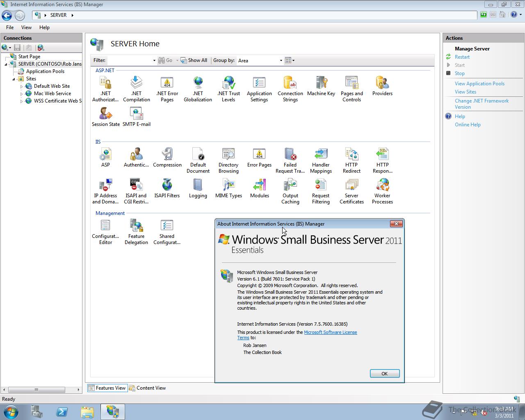Open .NET Authorization Rules feature
This screenshot has width=525, height=420.
point(105,89)
